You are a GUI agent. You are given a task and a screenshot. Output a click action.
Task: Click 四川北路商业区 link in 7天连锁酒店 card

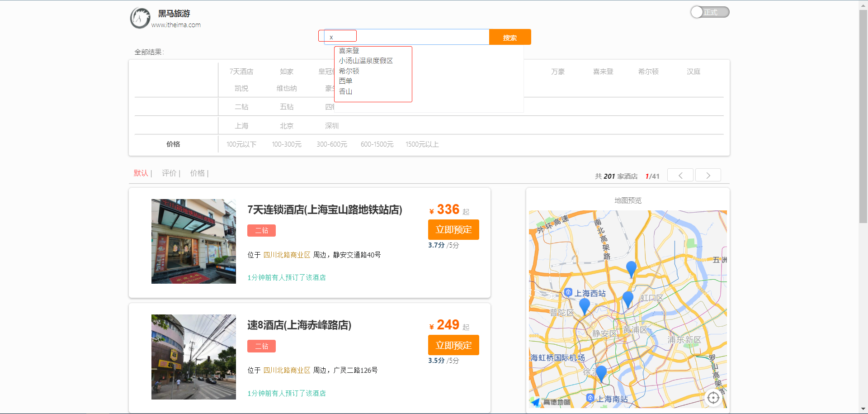[287, 255]
